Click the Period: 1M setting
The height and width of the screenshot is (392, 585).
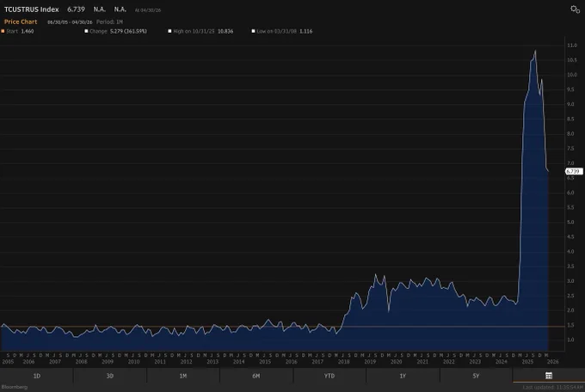[109, 22]
